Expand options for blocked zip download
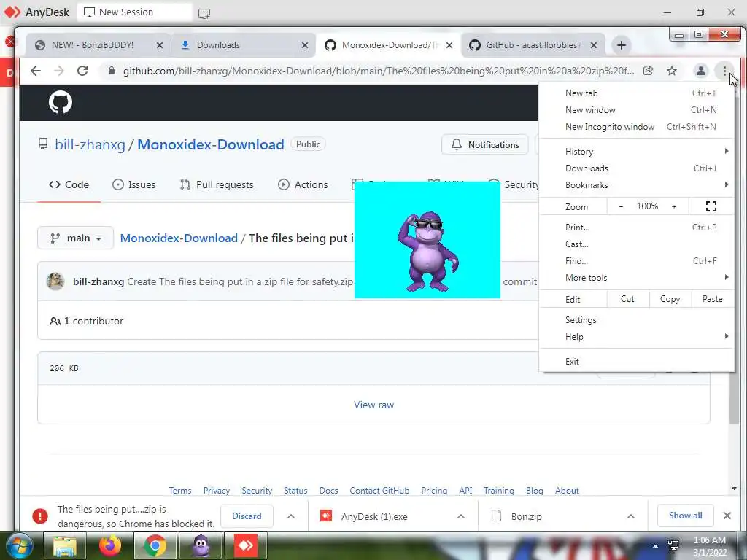Viewport: 747px width, 560px height. tap(291, 516)
